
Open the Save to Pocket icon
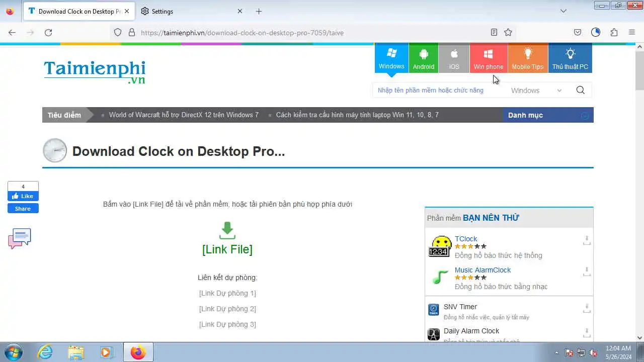coord(578,33)
